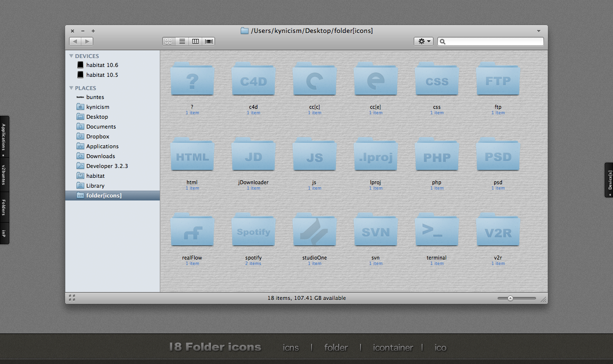
Task: Open the inP side tab
Action: tap(3, 233)
